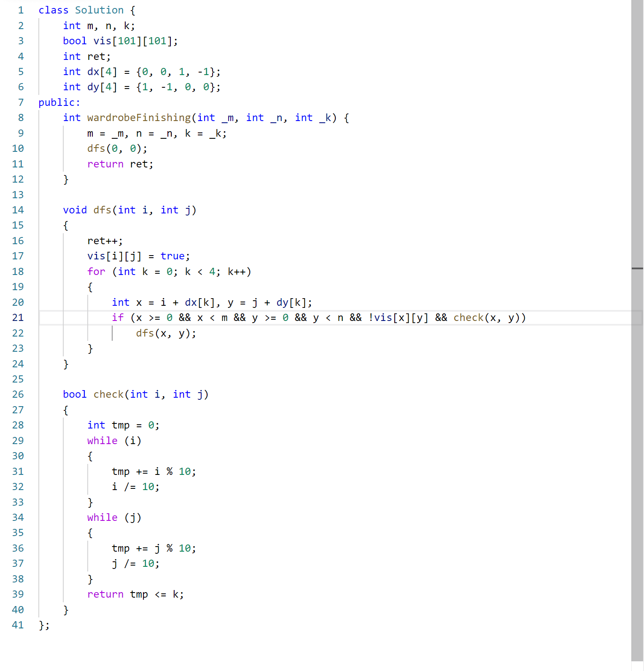The width and height of the screenshot is (644, 671).
Task: Click the dx[4] array declaration
Action: click(x=142, y=72)
